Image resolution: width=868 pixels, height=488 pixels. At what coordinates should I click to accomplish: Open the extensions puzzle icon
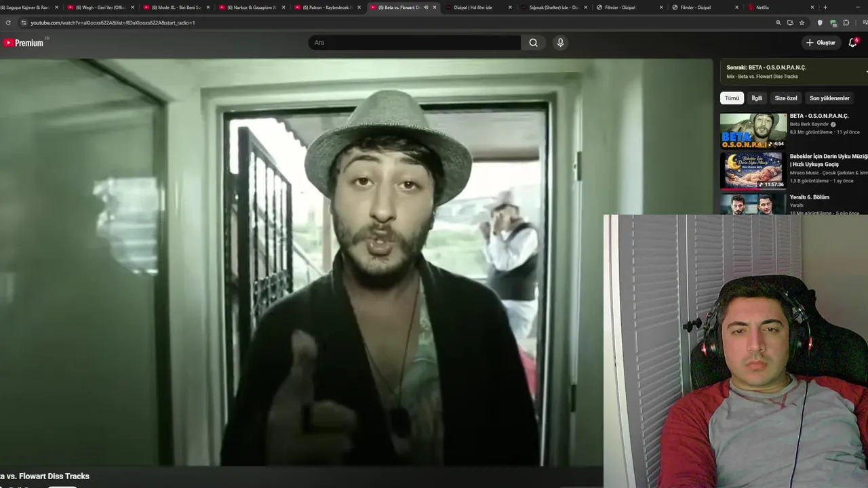click(846, 22)
